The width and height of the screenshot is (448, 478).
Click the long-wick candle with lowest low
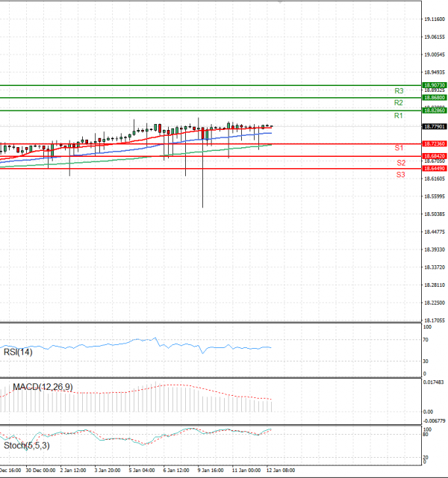pos(202,167)
